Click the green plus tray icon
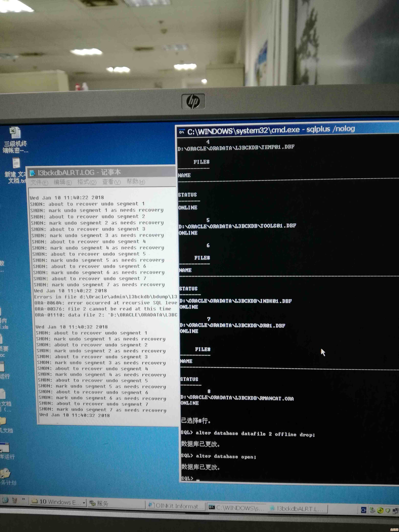This screenshot has width=399, height=532. tap(380, 510)
